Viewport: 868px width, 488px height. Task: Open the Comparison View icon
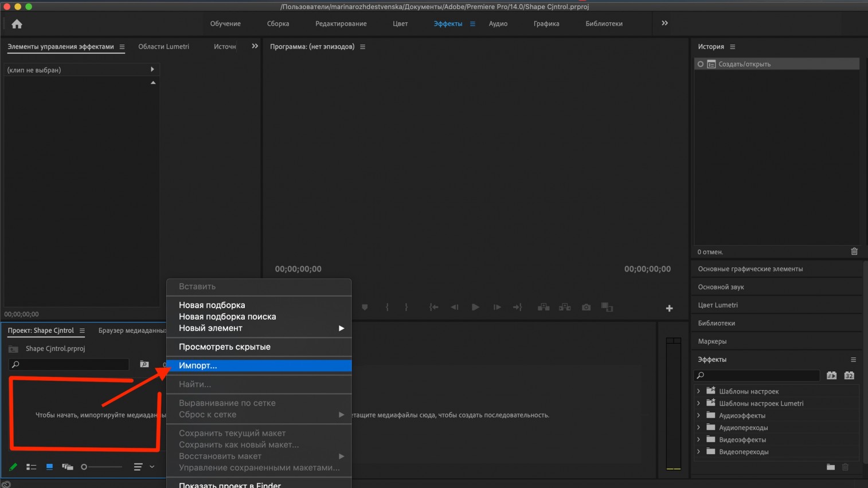click(x=607, y=308)
